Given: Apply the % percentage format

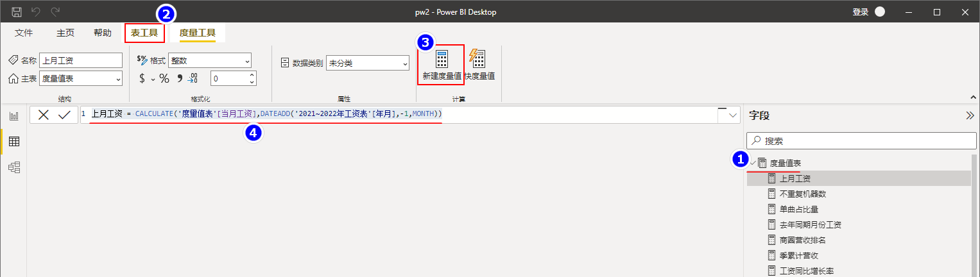Looking at the screenshot, I should tap(164, 78).
